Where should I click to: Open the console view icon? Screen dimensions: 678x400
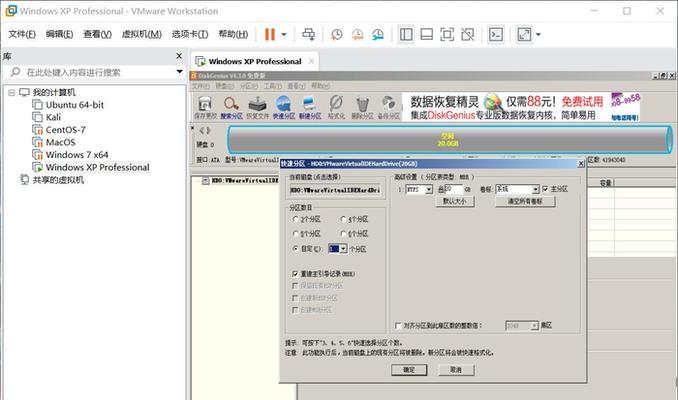point(496,34)
